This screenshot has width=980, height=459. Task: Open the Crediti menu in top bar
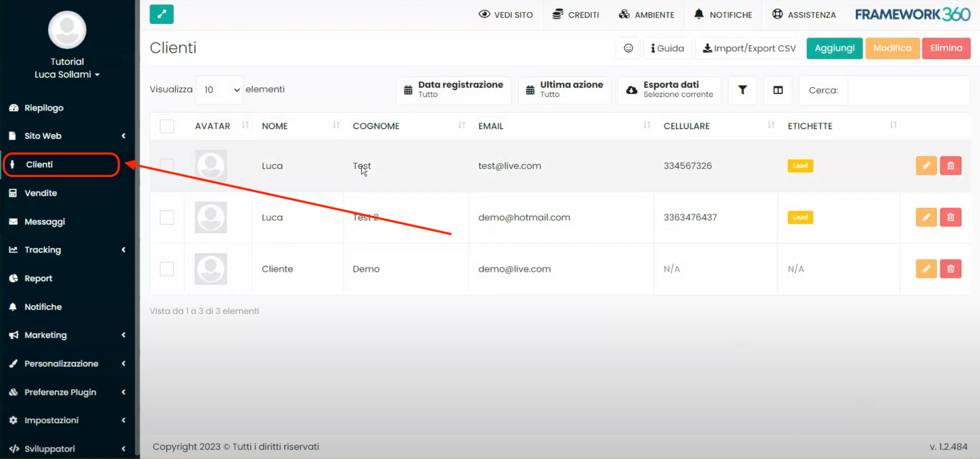pos(576,15)
